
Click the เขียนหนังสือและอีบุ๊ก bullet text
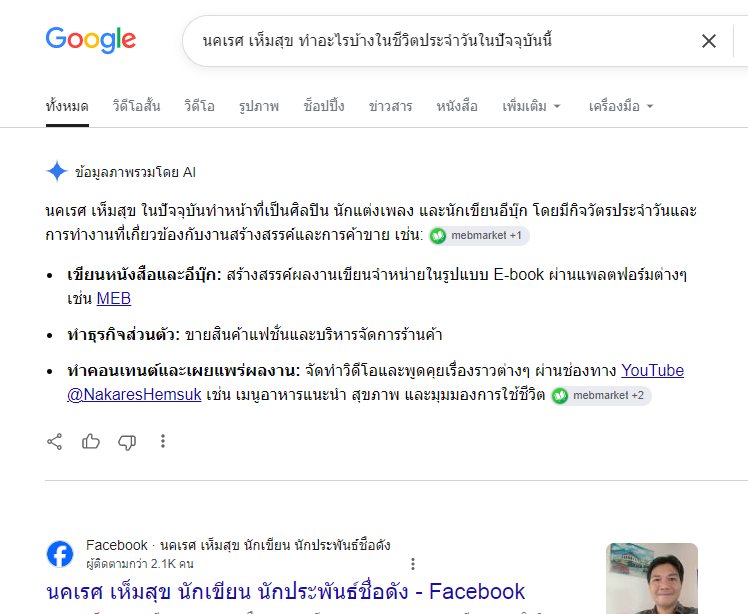(145, 275)
